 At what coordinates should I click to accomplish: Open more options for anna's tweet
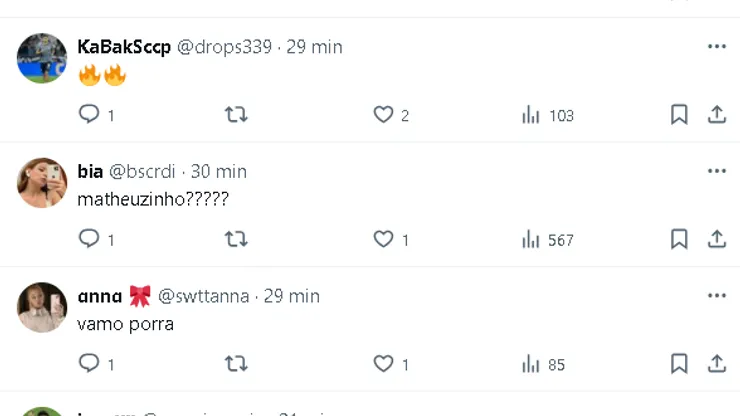[x=717, y=296]
